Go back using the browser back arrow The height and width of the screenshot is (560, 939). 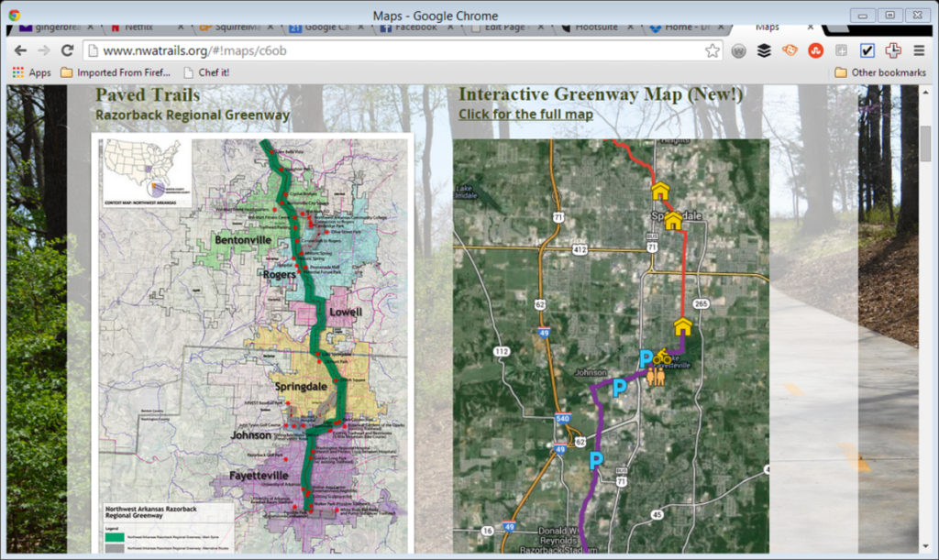click(20, 50)
